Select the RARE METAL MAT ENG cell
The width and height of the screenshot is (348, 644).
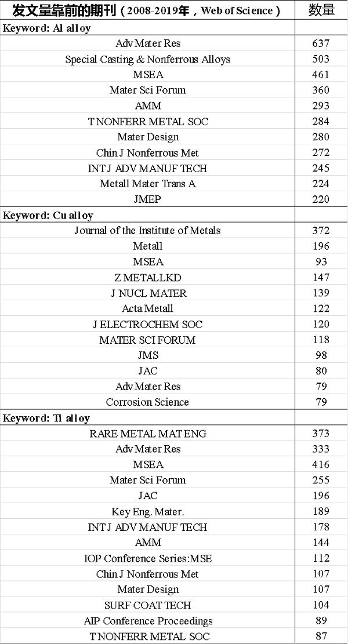pyautogui.click(x=147, y=434)
